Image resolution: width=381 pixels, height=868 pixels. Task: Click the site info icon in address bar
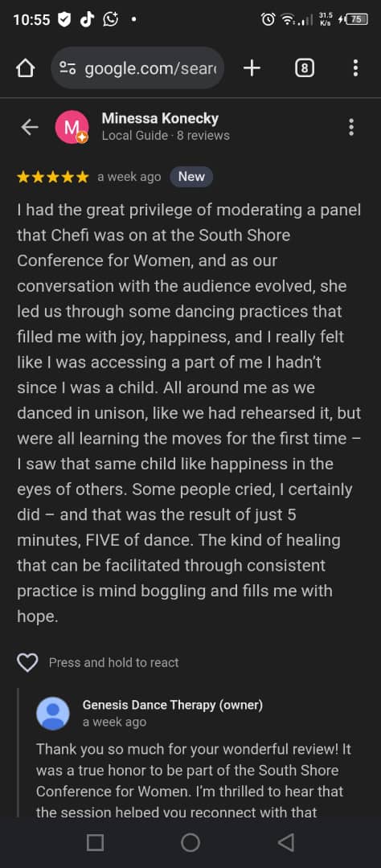pyautogui.click(x=68, y=68)
